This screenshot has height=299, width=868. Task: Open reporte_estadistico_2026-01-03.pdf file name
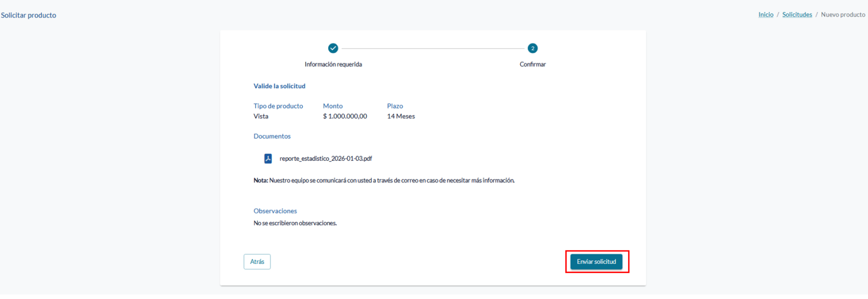pos(326,158)
